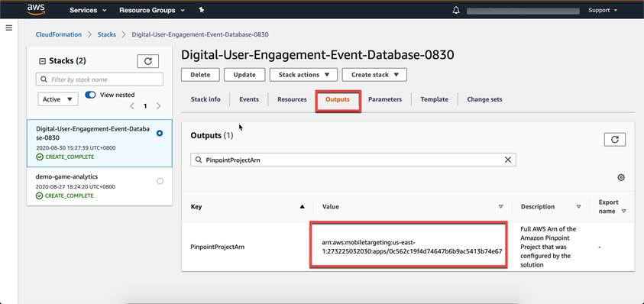Follow the CloudFormation breadcrumb link

point(59,34)
